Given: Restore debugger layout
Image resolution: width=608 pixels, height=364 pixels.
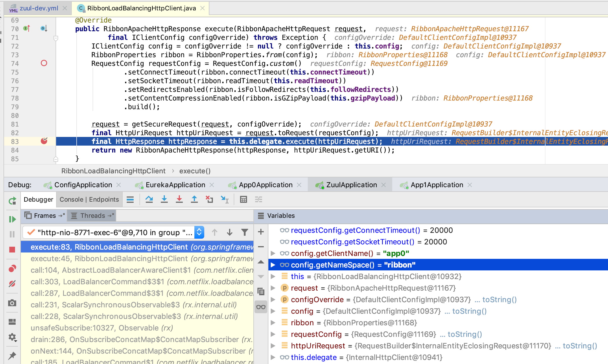Looking at the screenshot, I should coord(12,322).
